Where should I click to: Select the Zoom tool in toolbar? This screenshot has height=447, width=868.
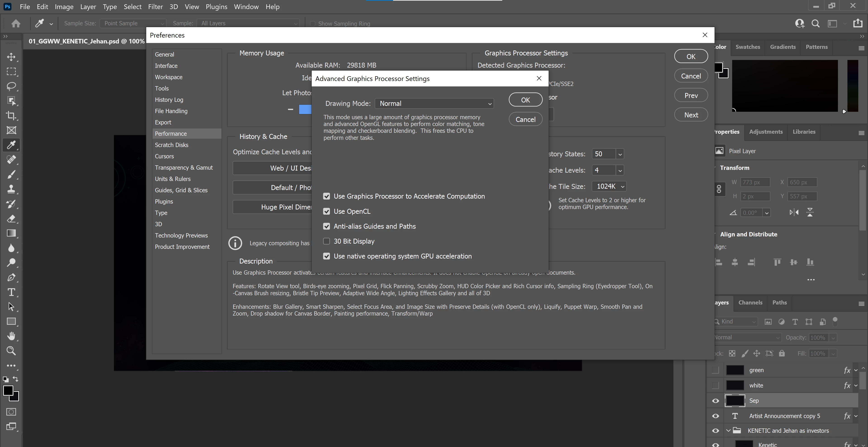coord(11,351)
